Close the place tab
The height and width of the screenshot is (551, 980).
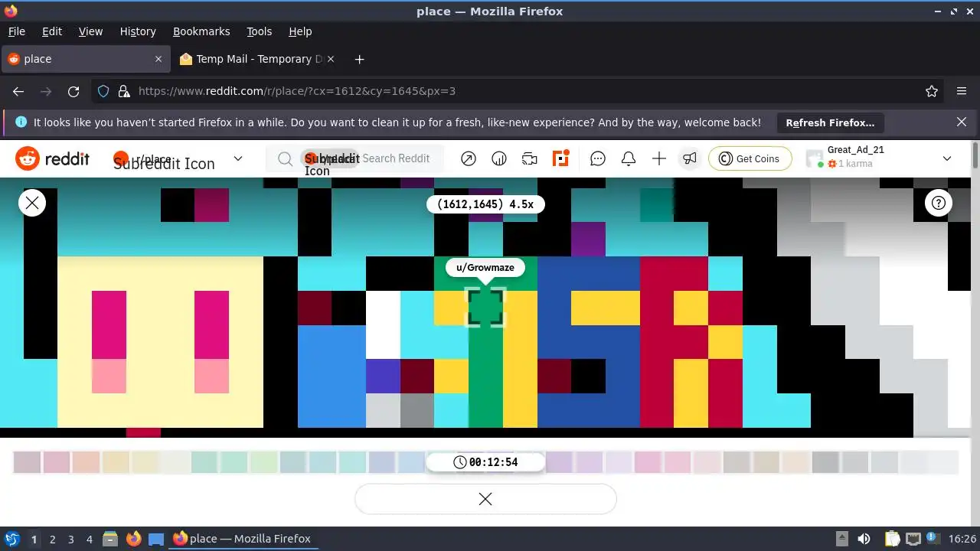[158, 59]
